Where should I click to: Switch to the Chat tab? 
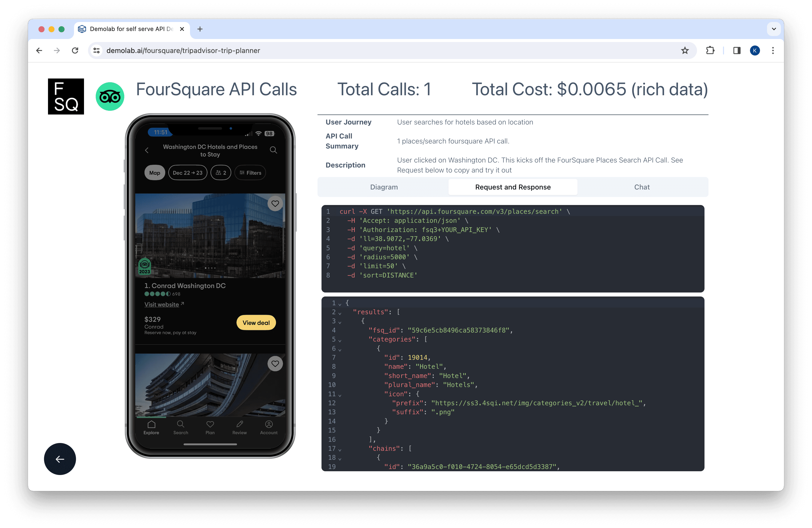pos(642,187)
